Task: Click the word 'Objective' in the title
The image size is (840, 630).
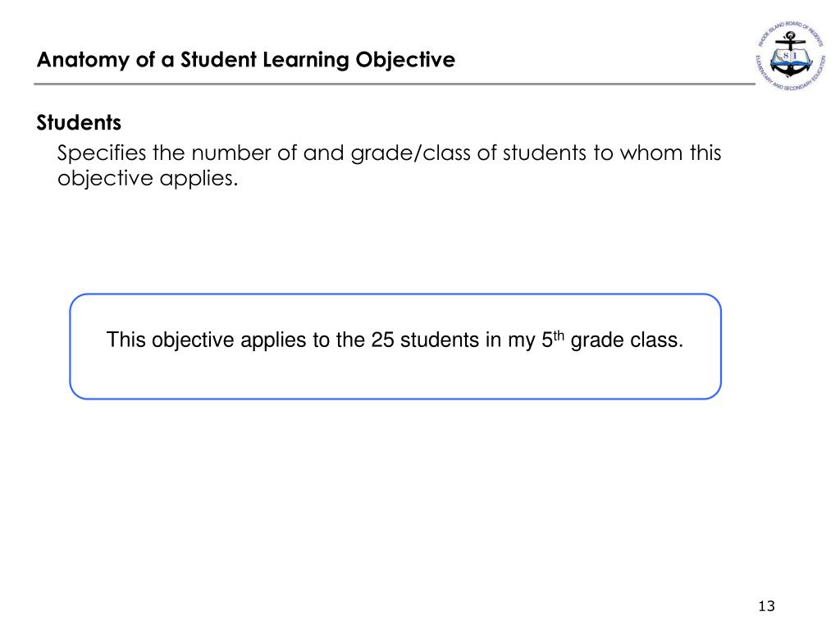Action: [405, 60]
